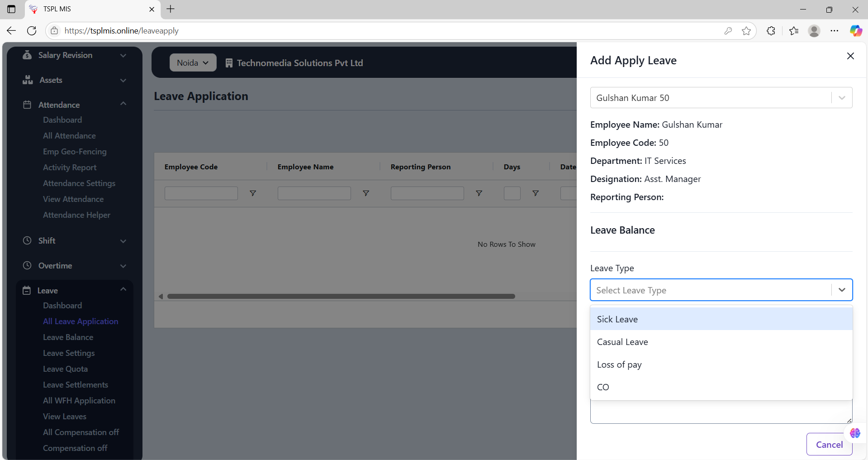Open Leave Quota page
Screen dimensions: 868x460
click(65, 369)
